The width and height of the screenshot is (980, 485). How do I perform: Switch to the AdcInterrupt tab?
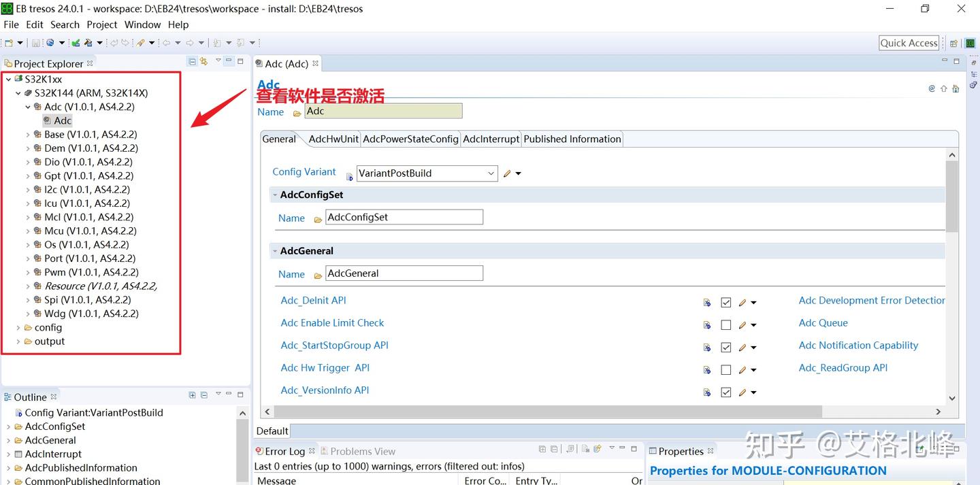[x=491, y=139]
